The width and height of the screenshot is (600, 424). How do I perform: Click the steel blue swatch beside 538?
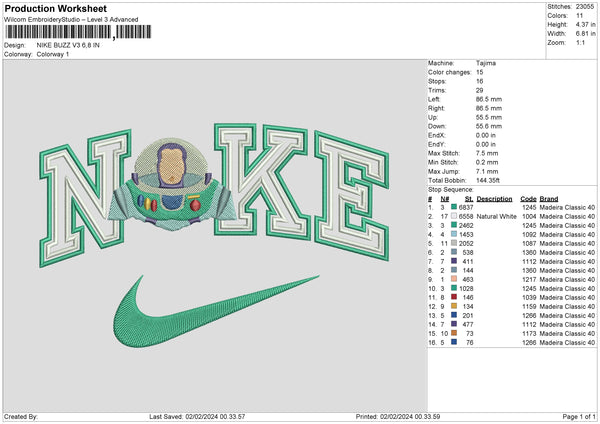coord(454,252)
